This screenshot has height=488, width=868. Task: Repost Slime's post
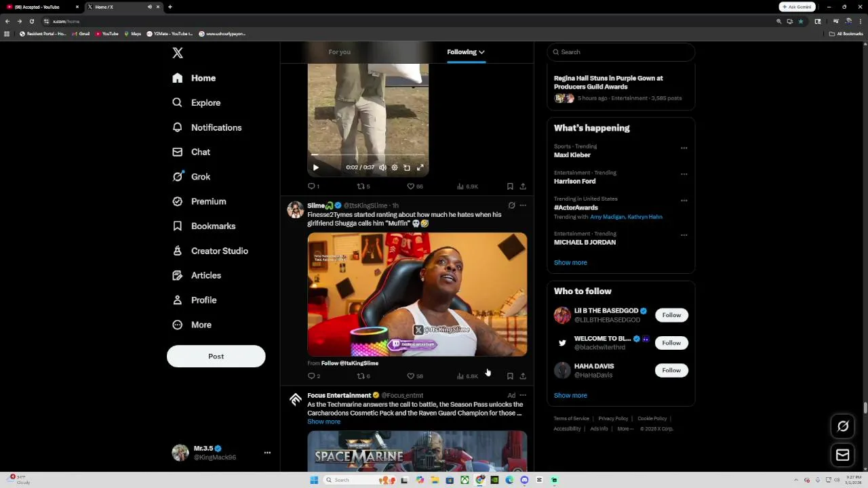tap(363, 376)
